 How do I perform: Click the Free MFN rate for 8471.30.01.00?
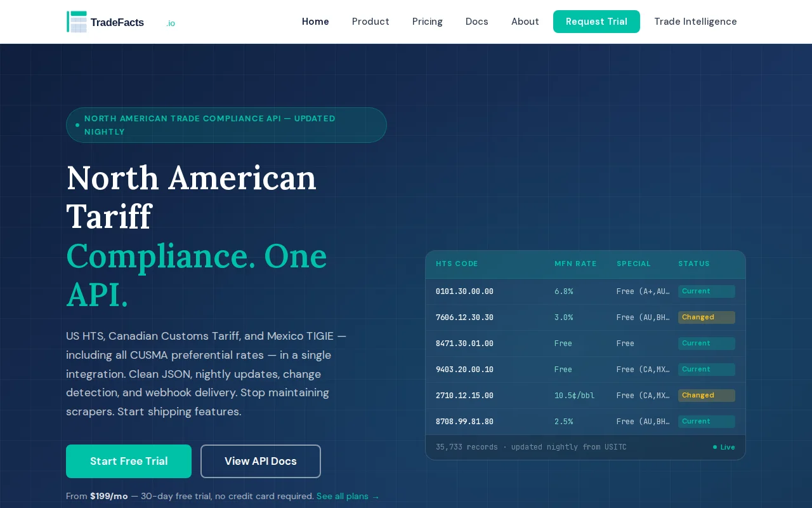[x=563, y=344]
